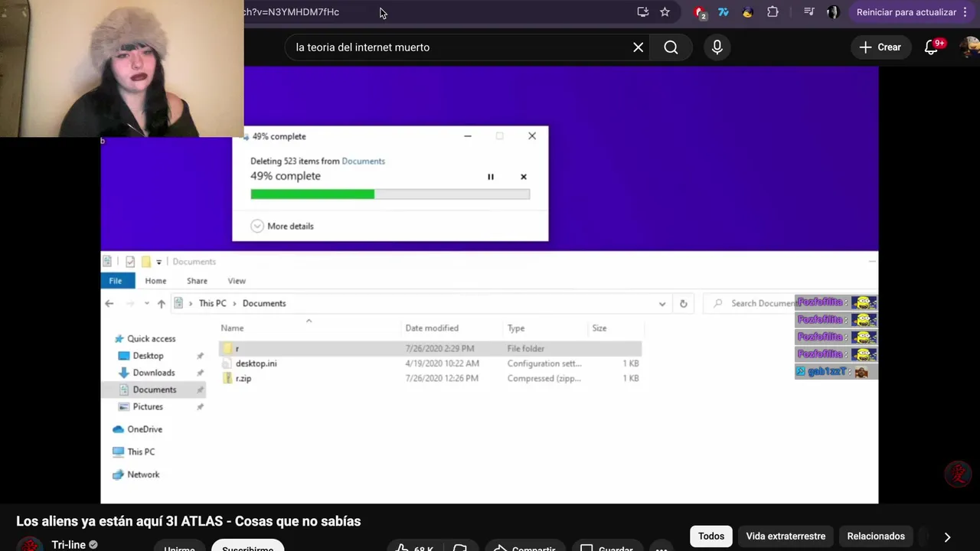The width and height of the screenshot is (980, 551).
Task: Open the recent locations dropdown arrow
Action: click(x=146, y=304)
